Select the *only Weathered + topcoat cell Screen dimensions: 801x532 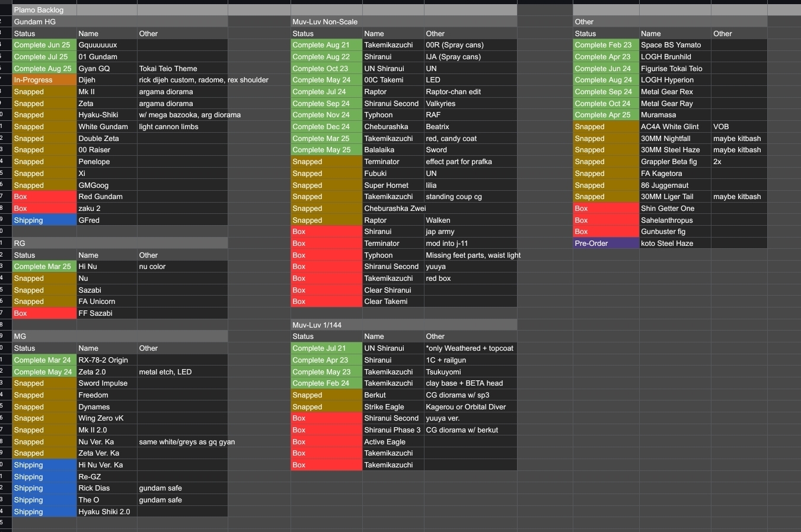click(x=471, y=348)
